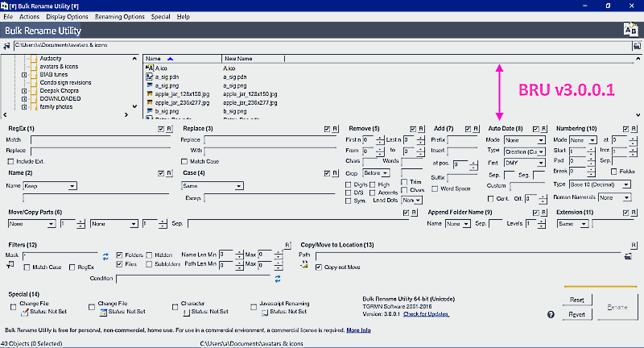
Task: Reset Case (4) section with R button
Action: point(335,173)
